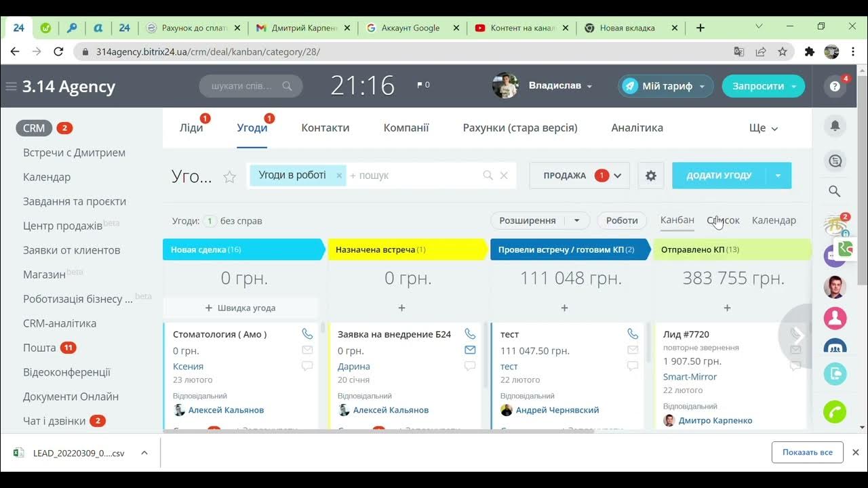
Task: Click the Отправлено КП green stage header
Action: coord(732,249)
